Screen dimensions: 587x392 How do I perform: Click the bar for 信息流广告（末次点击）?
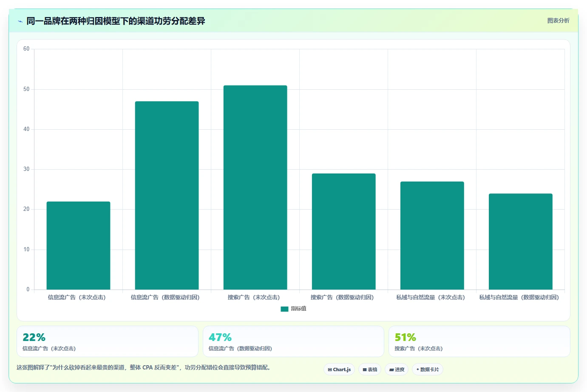point(78,246)
